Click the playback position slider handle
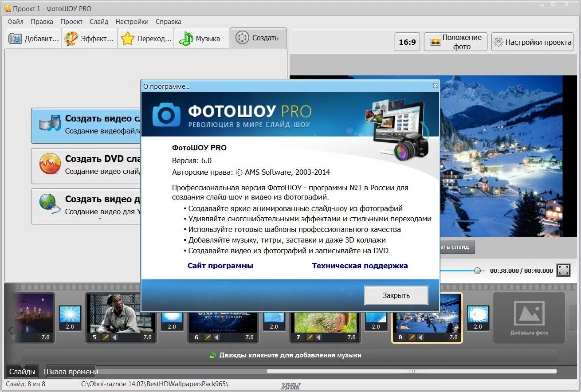581x392 pixels. 477,270
